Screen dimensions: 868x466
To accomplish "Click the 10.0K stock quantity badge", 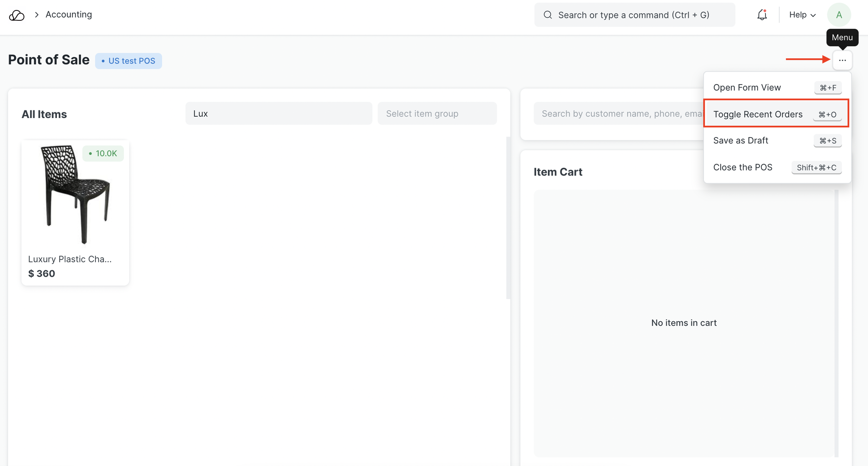I will coord(103,153).
